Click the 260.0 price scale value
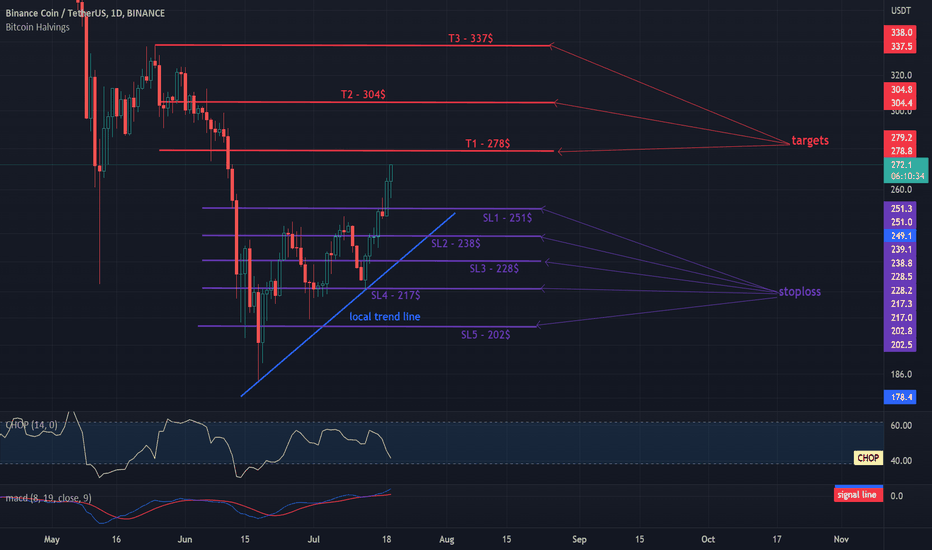932x550 pixels. point(901,190)
